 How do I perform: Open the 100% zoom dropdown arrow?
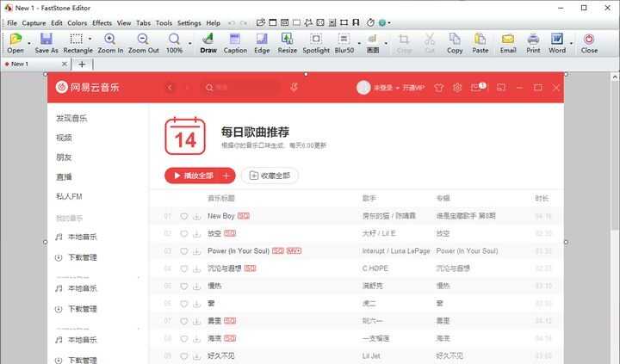coord(189,43)
